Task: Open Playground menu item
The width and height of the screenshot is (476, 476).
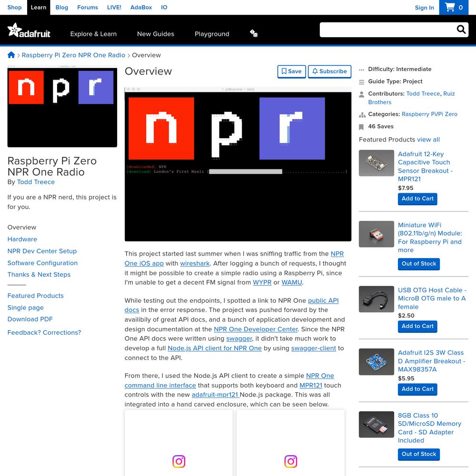Action: [x=212, y=34]
